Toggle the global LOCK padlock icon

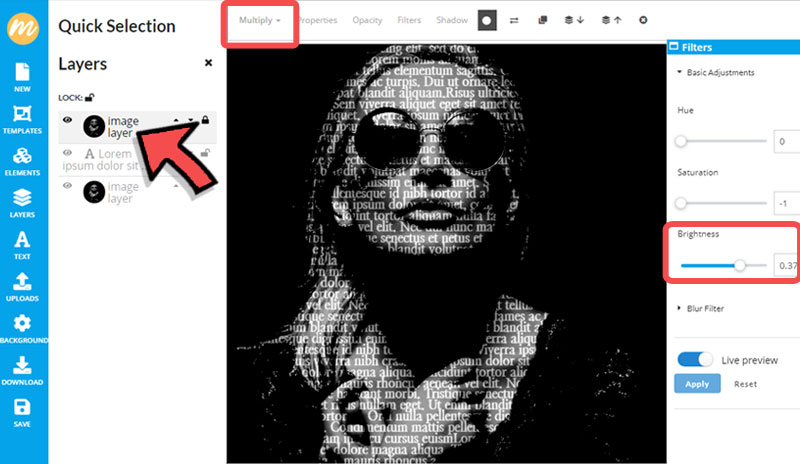[x=90, y=97]
